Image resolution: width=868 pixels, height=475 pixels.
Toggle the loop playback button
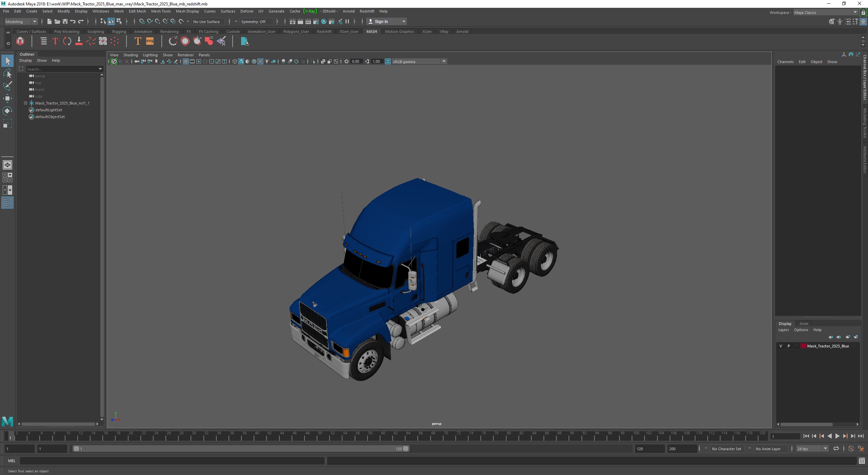coord(836,449)
